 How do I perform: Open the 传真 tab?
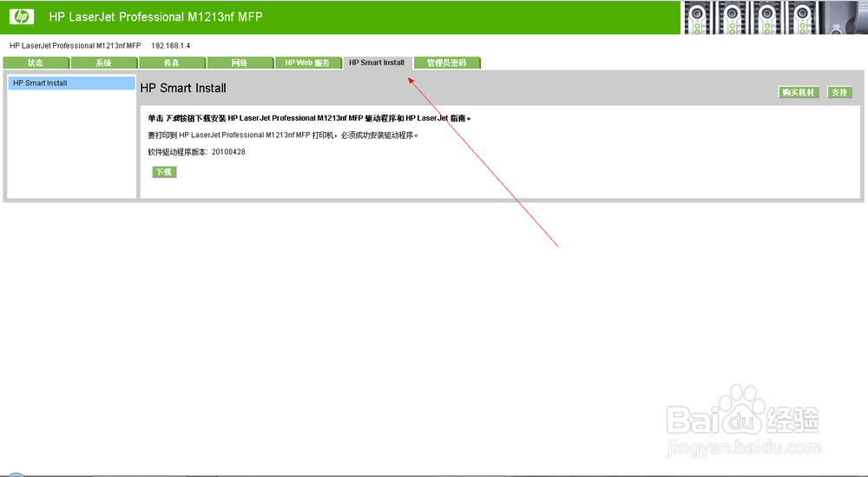click(x=172, y=63)
